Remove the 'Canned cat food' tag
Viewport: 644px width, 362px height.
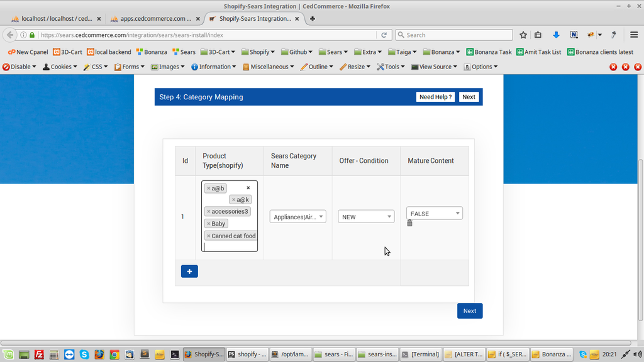(209, 236)
